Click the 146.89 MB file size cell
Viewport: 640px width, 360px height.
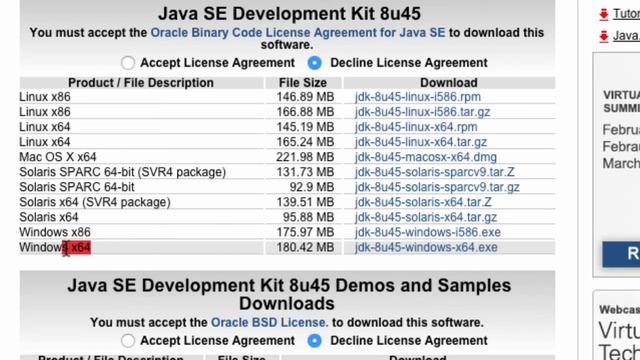click(x=305, y=97)
